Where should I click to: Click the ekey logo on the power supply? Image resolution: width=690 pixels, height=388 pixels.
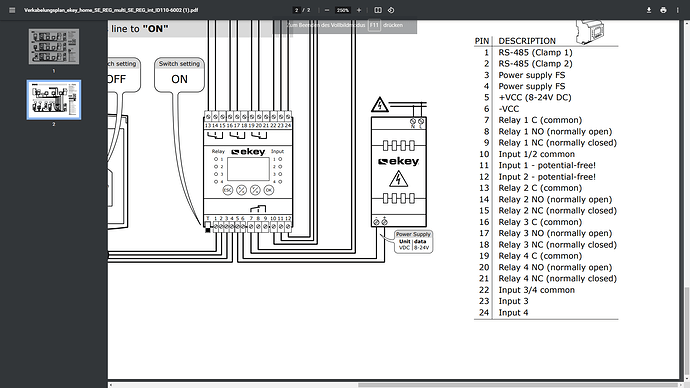(399, 161)
